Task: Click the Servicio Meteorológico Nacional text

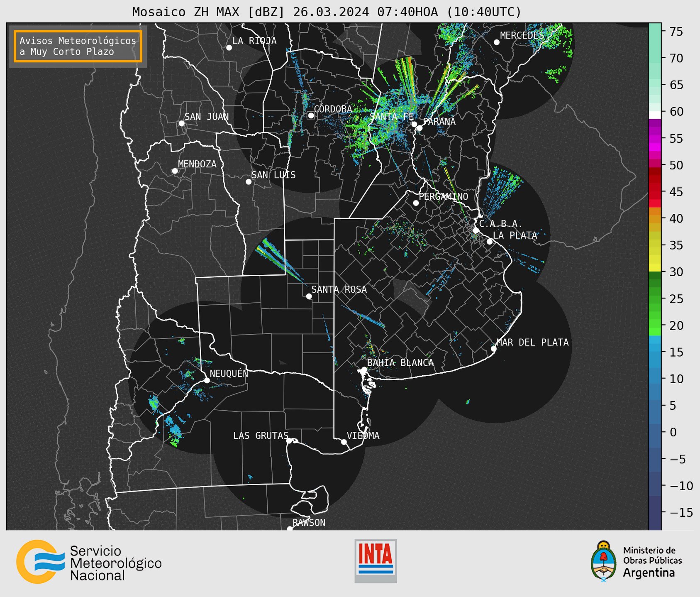Action: pyautogui.click(x=115, y=563)
